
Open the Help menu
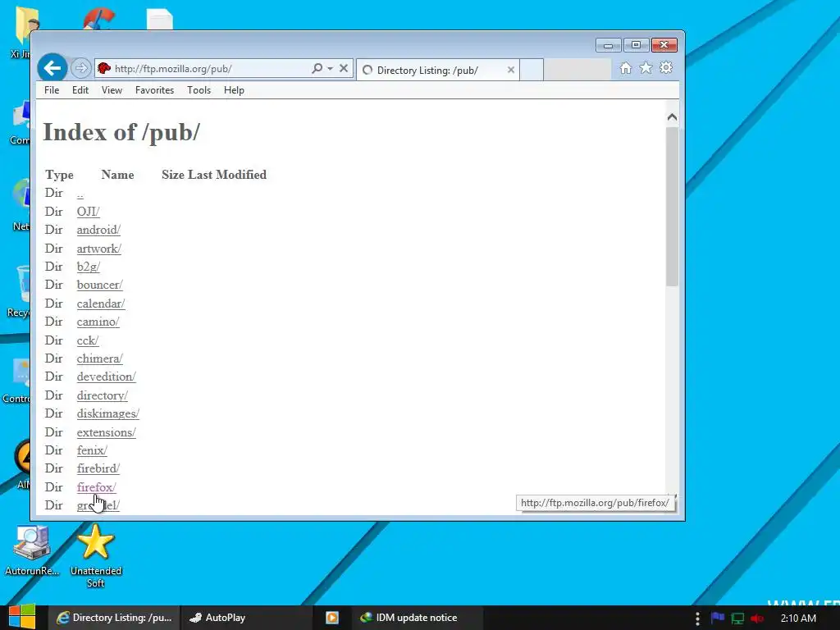(x=234, y=90)
